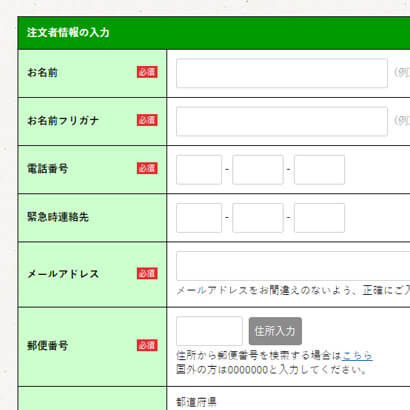Click the 郵便番号 label
Viewport: 410px width, 410px height.
[x=48, y=346]
